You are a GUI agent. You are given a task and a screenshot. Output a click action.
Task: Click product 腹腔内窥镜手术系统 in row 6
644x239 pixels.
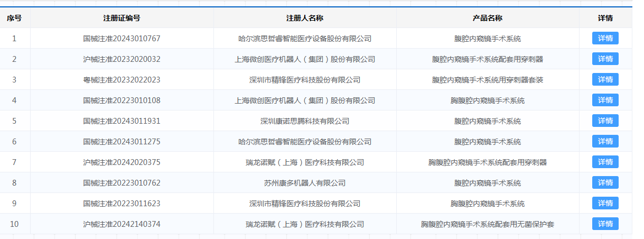click(x=488, y=142)
